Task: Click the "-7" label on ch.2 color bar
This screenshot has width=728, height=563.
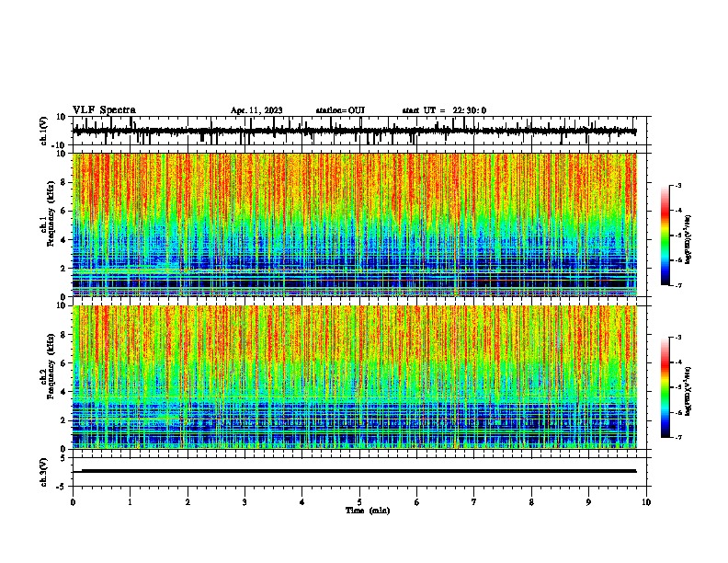Action: (x=677, y=438)
